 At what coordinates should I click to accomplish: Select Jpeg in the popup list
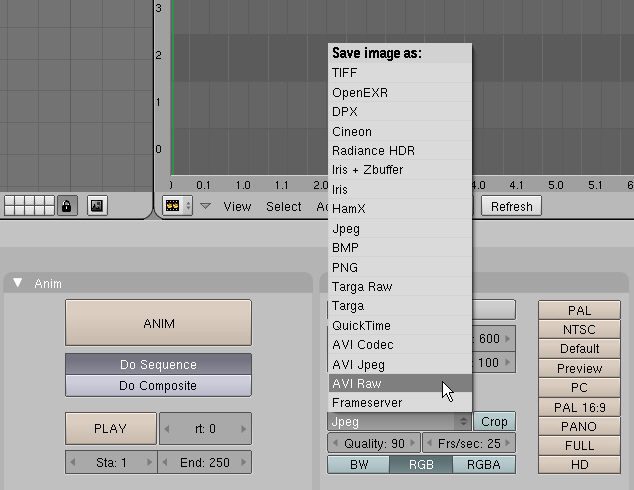(400, 228)
